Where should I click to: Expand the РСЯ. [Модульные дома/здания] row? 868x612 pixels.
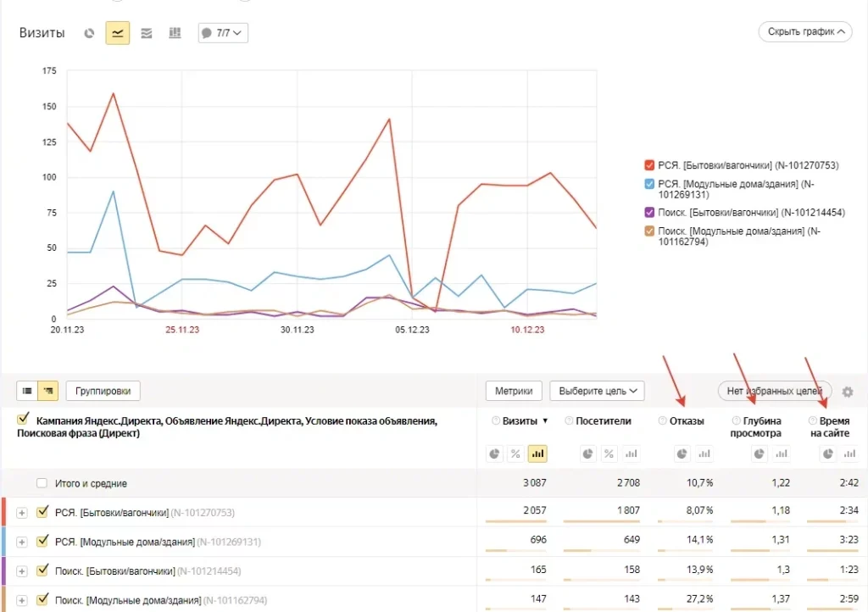click(22, 542)
